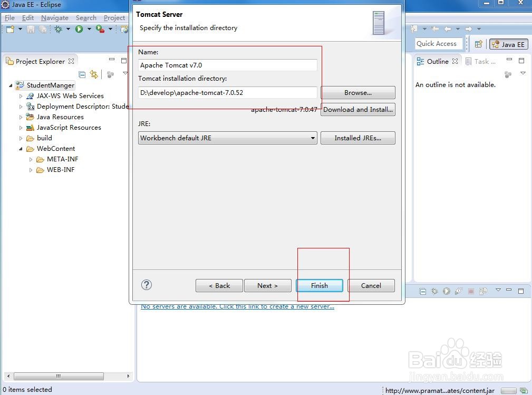Minimize the Outline view
Image resolution: width=532 pixels, height=395 pixels.
(509, 60)
